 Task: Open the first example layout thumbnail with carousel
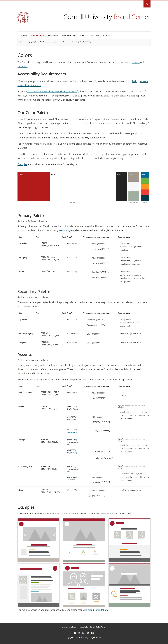click(38, 540)
